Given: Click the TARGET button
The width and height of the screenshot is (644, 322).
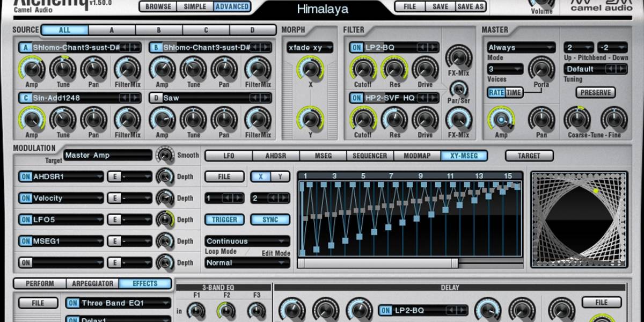Looking at the screenshot, I should coord(529,156).
